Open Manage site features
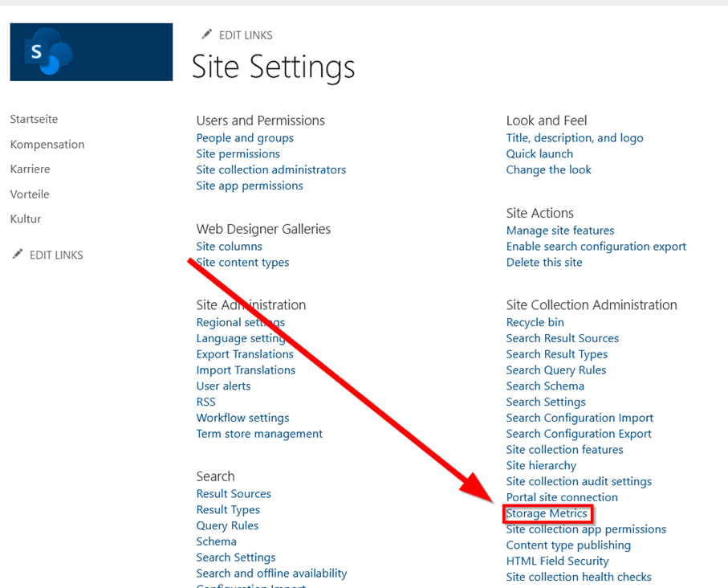 (x=559, y=231)
